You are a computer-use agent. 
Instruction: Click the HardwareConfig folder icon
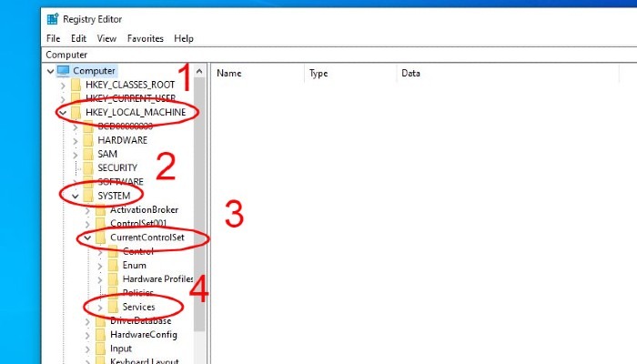click(x=100, y=335)
